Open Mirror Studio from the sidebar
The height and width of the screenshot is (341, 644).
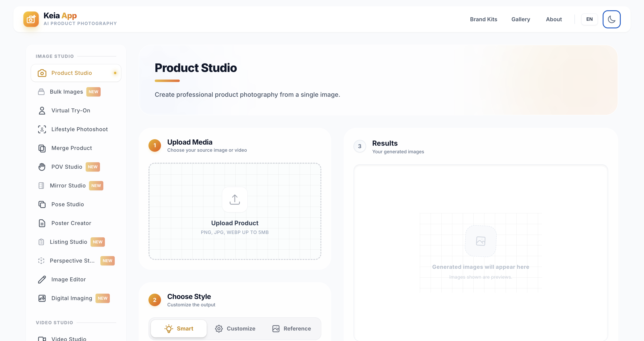[x=76, y=186]
